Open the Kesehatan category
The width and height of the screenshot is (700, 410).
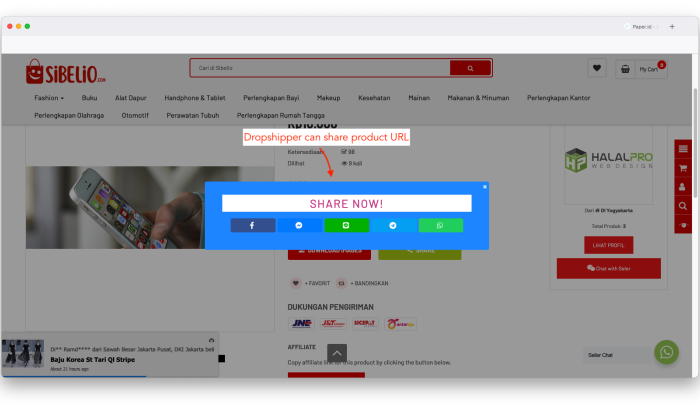(374, 98)
